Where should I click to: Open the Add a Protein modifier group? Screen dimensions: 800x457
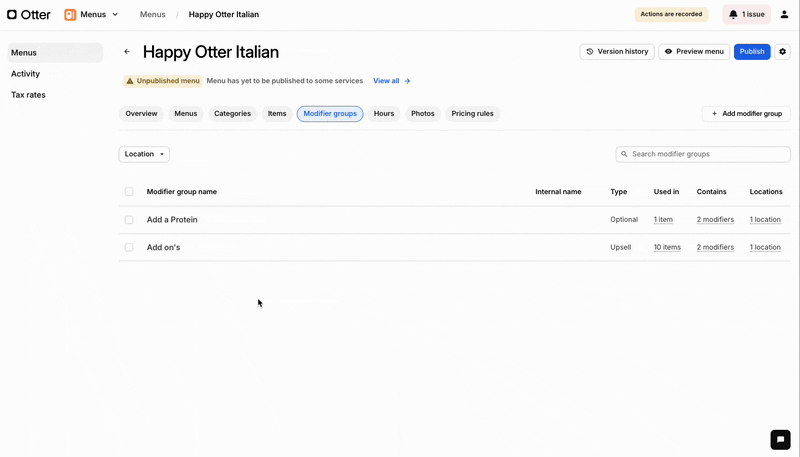point(172,220)
